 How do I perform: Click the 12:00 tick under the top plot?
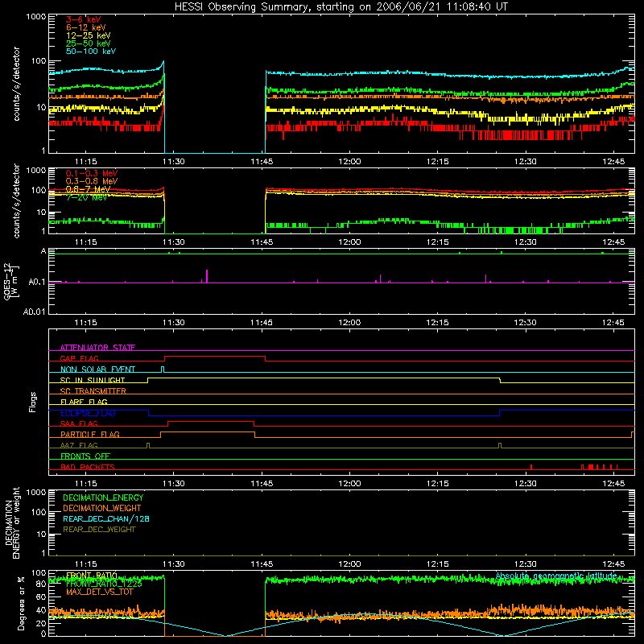click(x=349, y=162)
